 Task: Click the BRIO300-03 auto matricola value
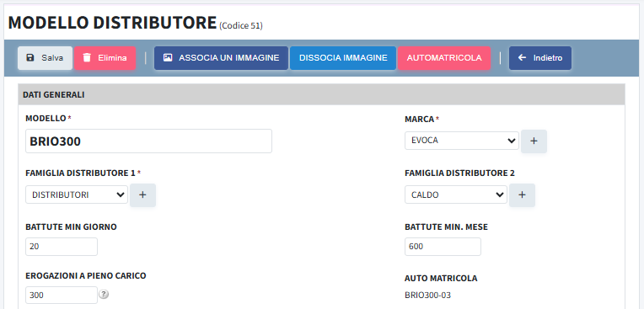click(427, 295)
